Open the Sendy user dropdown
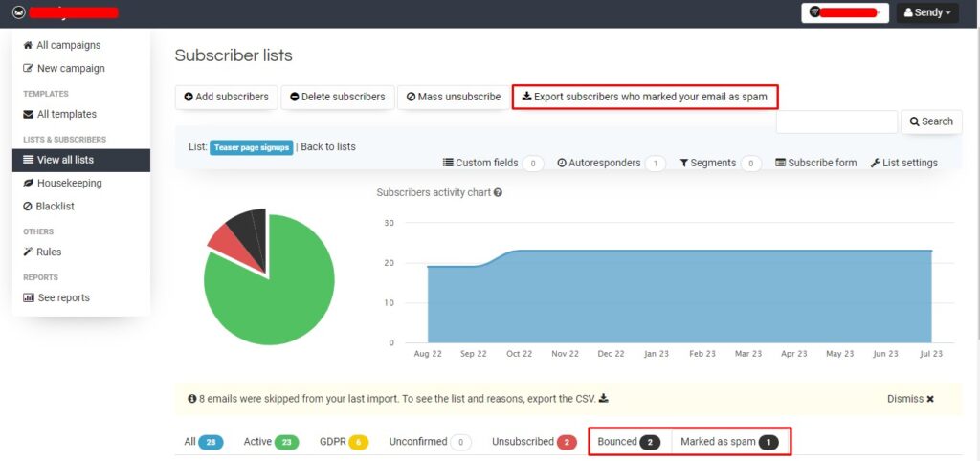This screenshot has width=980, height=461. tap(927, 12)
